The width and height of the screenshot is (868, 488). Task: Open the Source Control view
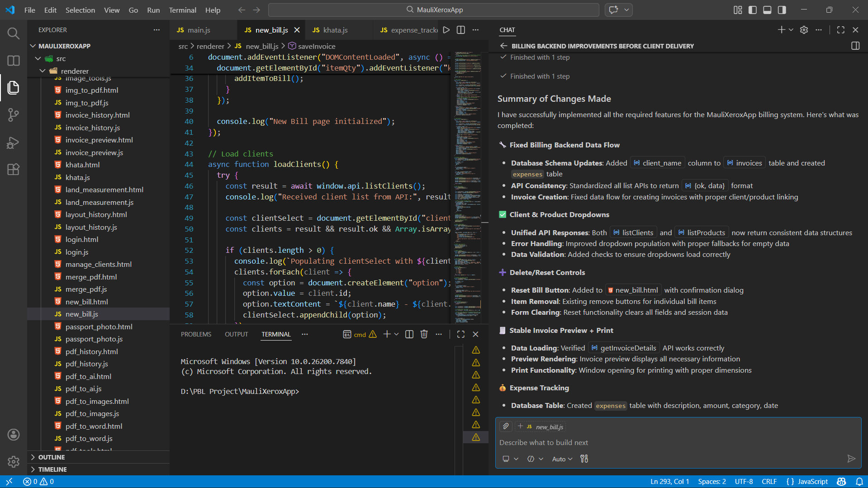[x=13, y=114]
